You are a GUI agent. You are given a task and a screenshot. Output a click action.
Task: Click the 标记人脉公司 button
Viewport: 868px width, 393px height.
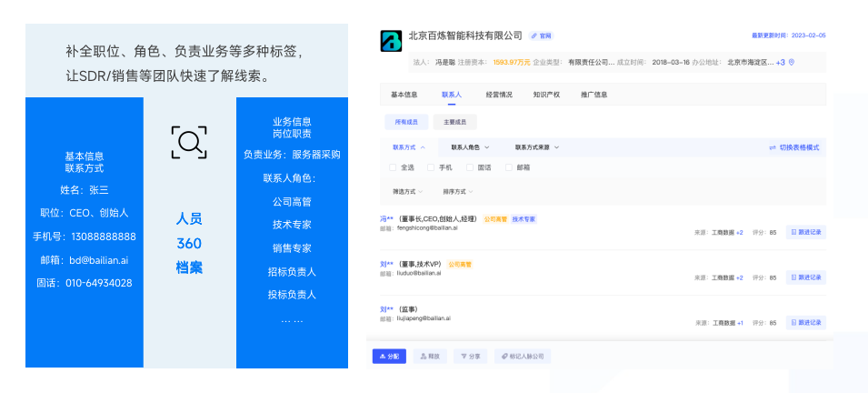point(523,357)
